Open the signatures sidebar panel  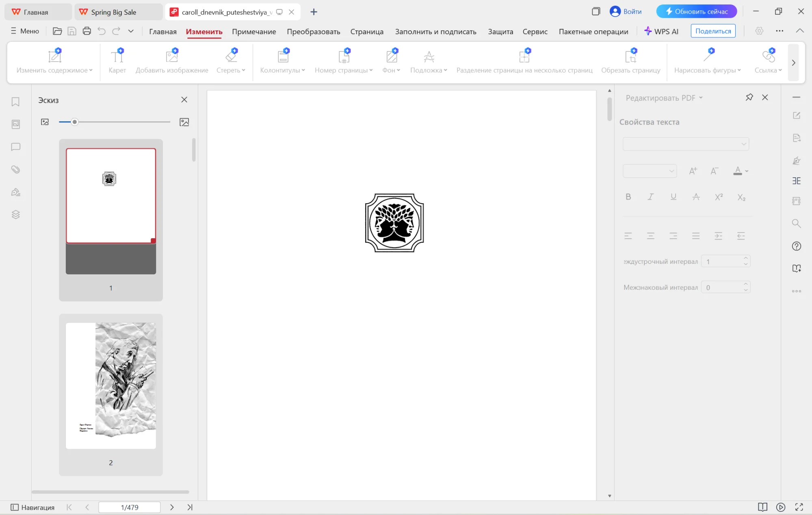point(15,192)
